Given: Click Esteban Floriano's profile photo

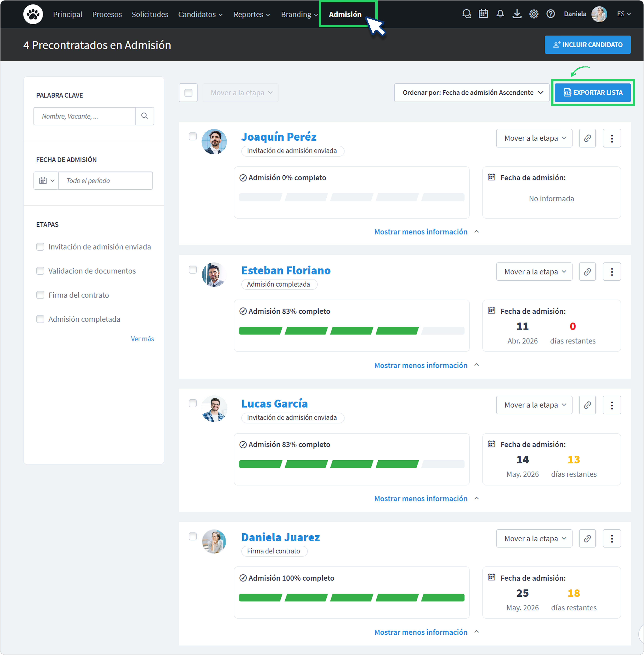Looking at the screenshot, I should (x=214, y=275).
